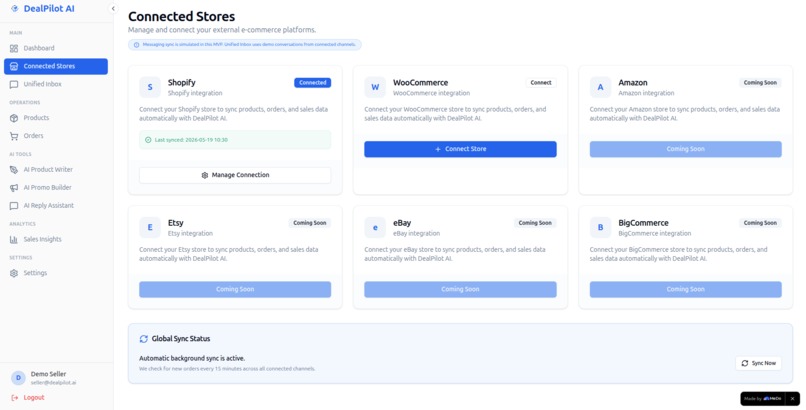Click the AI Product Writer pen icon

click(14, 170)
